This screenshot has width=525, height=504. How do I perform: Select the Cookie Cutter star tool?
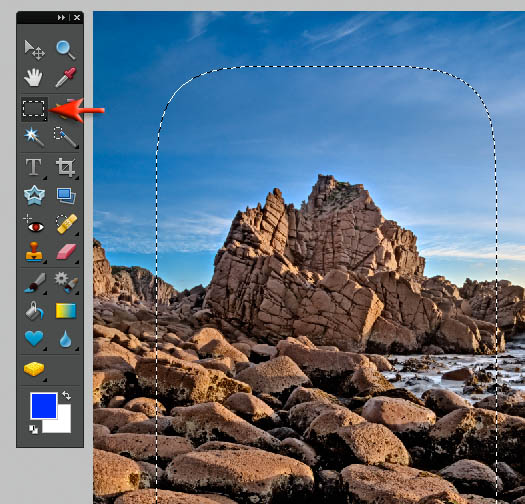pos(34,196)
